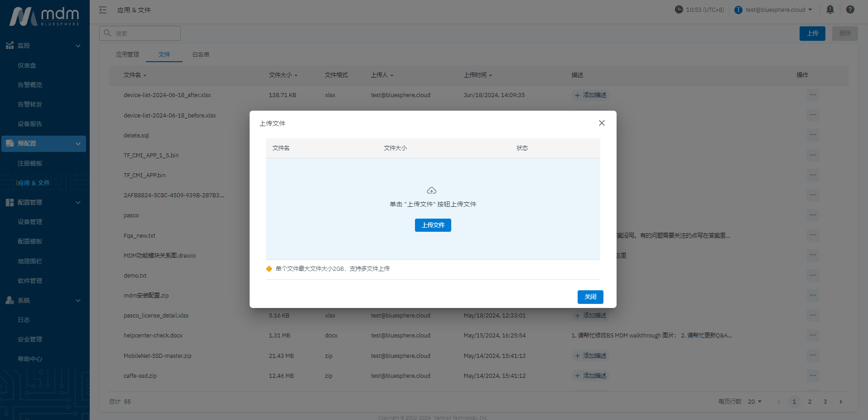Click the cloud upload icon in dialog
Viewport: 868px width, 420px height.
tap(432, 190)
